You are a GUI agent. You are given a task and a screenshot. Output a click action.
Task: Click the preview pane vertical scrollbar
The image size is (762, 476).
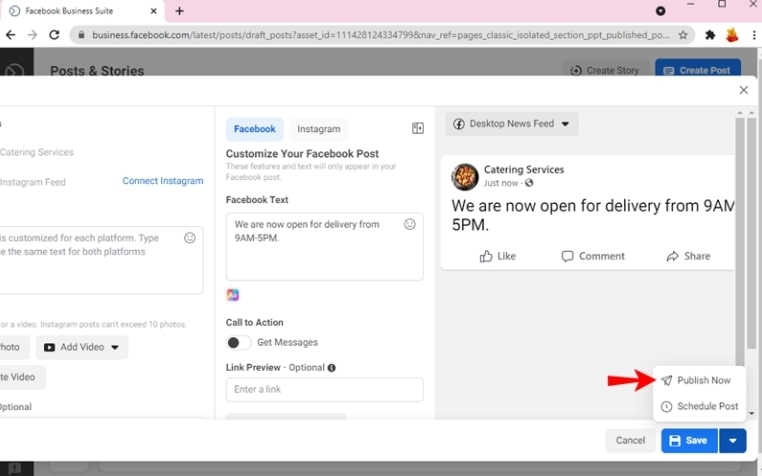point(740,241)
